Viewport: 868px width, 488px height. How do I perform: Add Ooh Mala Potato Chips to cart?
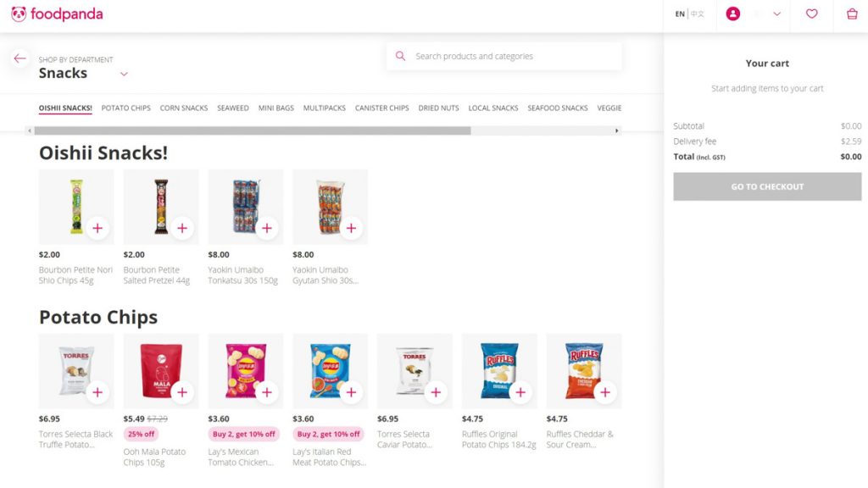click(182, 392)
